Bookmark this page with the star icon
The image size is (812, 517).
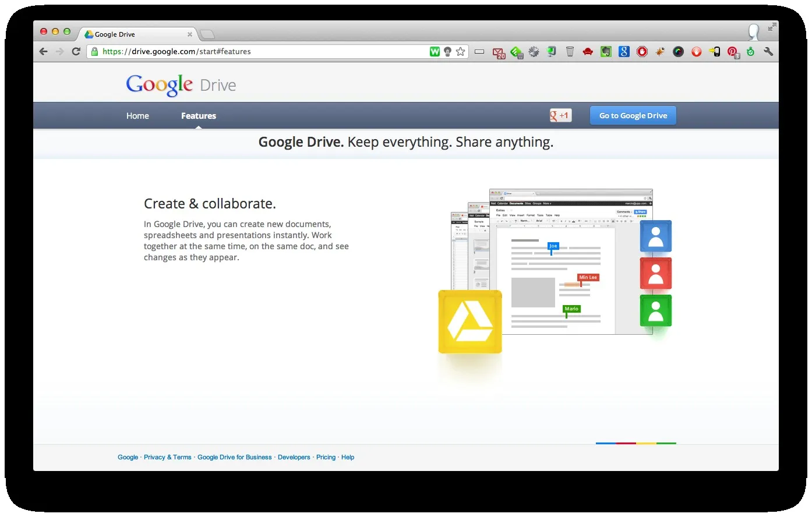(461, 51)
